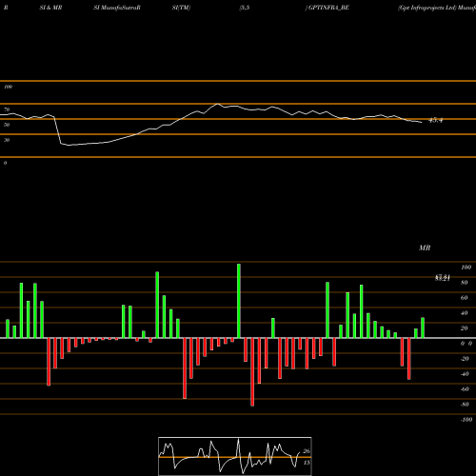Click the MR axis label -60
This screenshot has height=476, width=476.
click(x=465, y=389)
